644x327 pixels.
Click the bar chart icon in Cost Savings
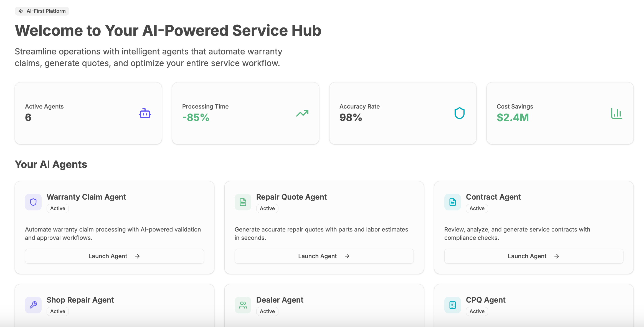click(617, 113)
